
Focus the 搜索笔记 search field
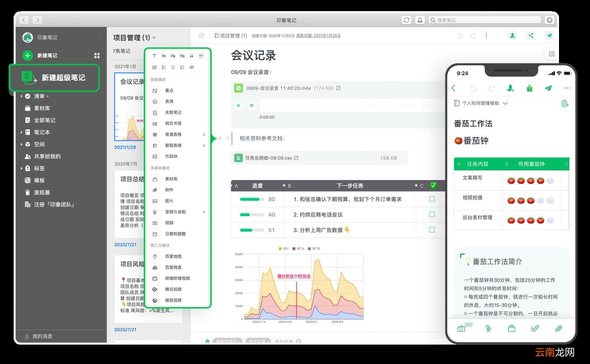484,20
